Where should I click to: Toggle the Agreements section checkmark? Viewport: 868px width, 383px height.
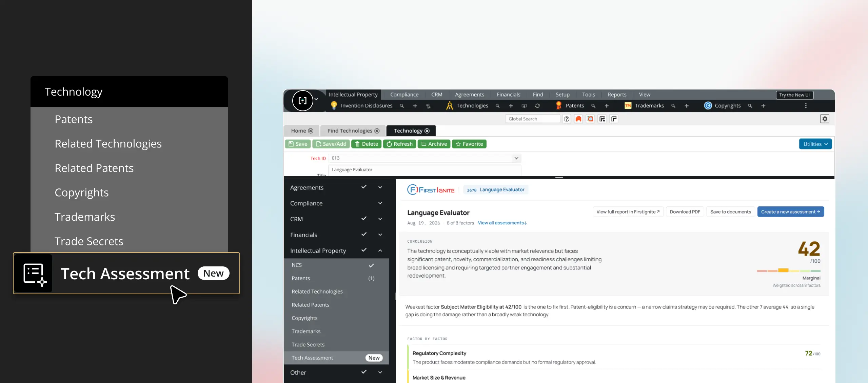click(364, 187)
